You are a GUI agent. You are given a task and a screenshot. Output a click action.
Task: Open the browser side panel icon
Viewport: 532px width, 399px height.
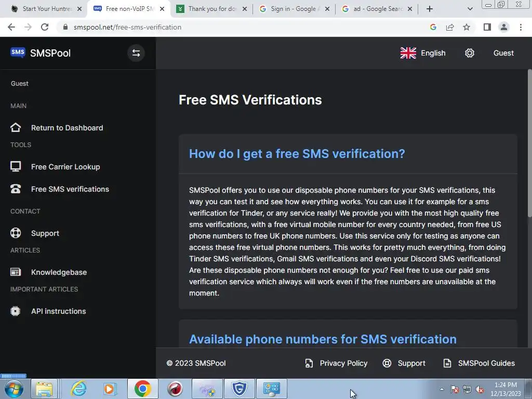[x=487, y=27]
